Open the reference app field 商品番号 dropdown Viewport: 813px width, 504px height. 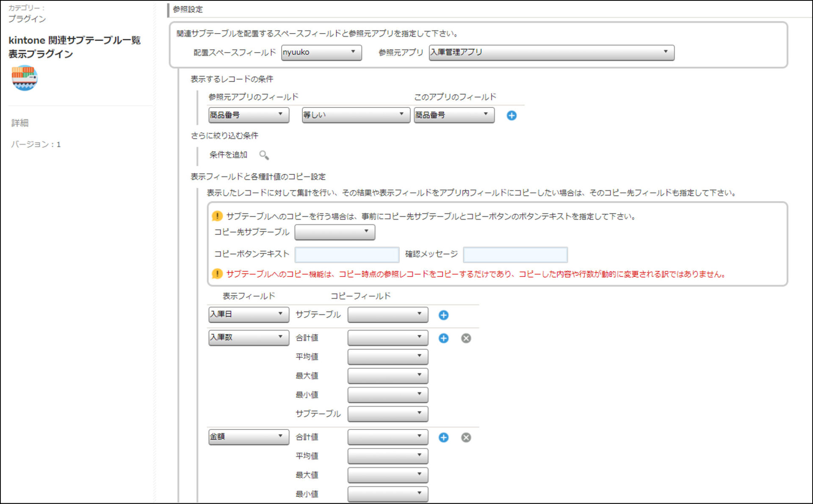pos(249,115)
